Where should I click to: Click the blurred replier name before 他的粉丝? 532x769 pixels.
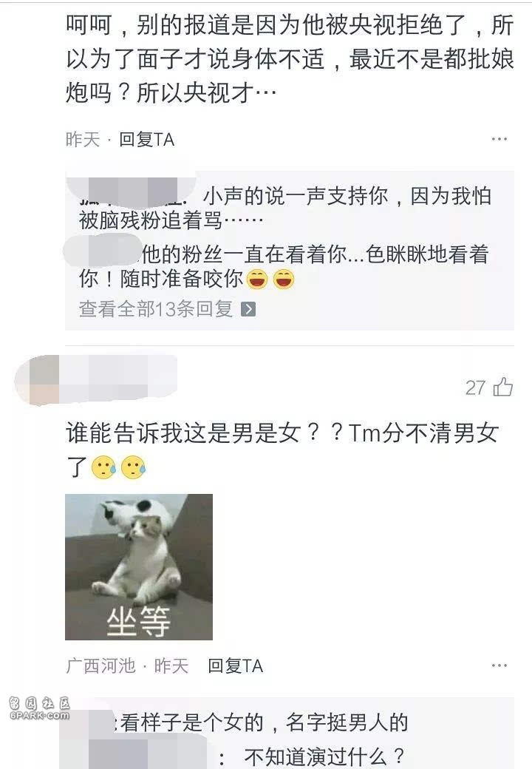coord(103,251)
